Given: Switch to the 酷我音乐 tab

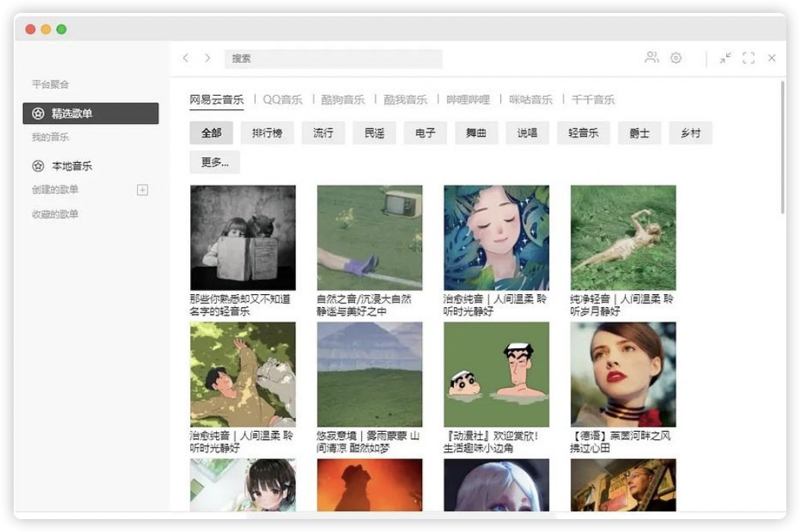Looking at the screenshot, I should (405, 100).
